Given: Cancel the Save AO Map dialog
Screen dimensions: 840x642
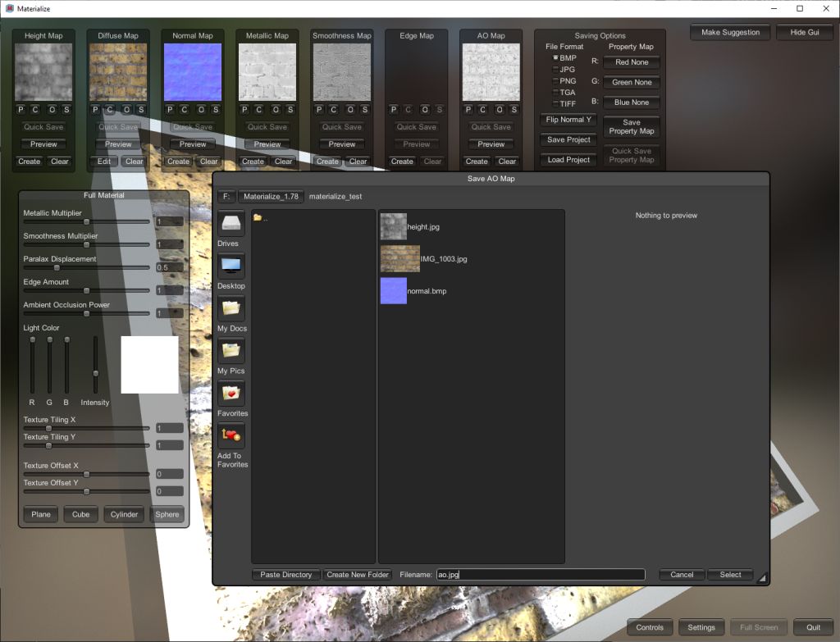Looking at the screenshot, I should click(682, 575).
